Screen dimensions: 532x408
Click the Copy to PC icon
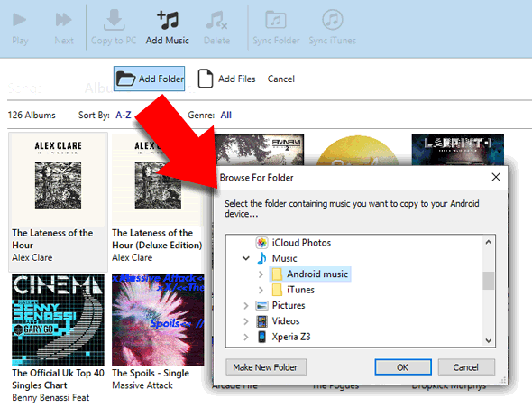click(114, 20)
